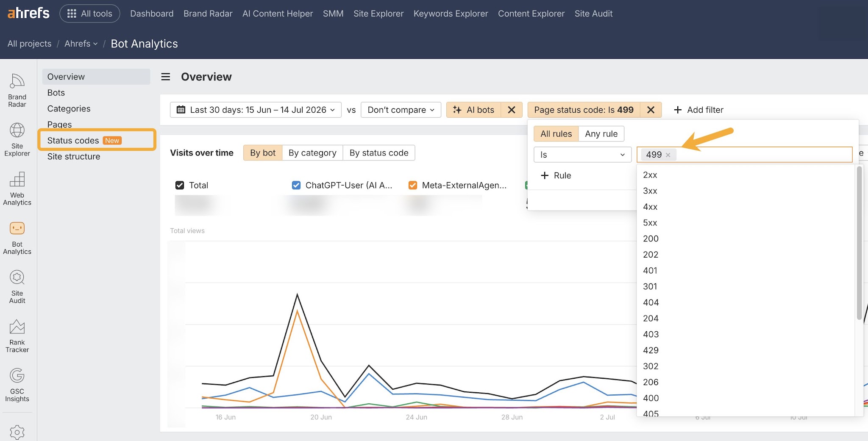
Task: Open Status codes in left menu
Action: pos(97,140)
